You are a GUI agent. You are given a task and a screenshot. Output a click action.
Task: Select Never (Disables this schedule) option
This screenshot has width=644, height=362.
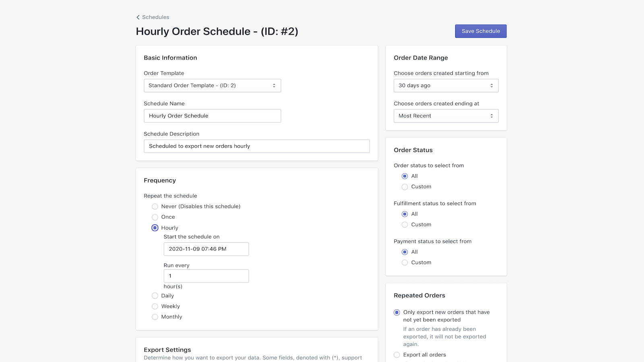pyautogui.click(x=155, y=207)
